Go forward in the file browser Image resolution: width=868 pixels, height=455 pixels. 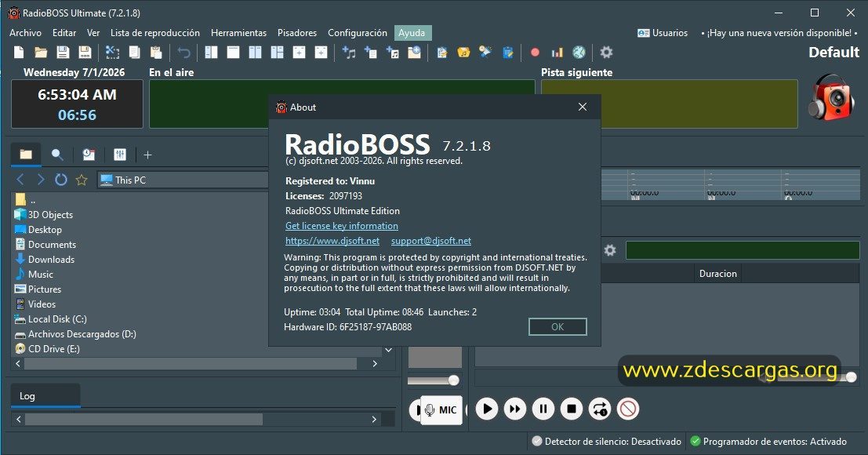pyautogui.click(x=41, y=180)
